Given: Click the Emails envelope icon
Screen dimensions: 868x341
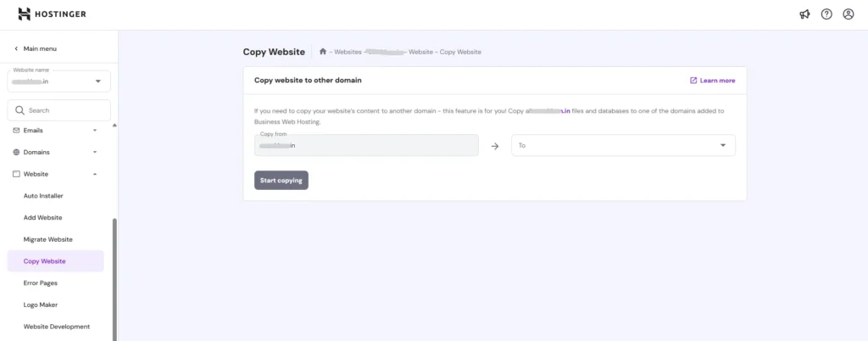Looking at the screenshot, I should tap(16, 131).
